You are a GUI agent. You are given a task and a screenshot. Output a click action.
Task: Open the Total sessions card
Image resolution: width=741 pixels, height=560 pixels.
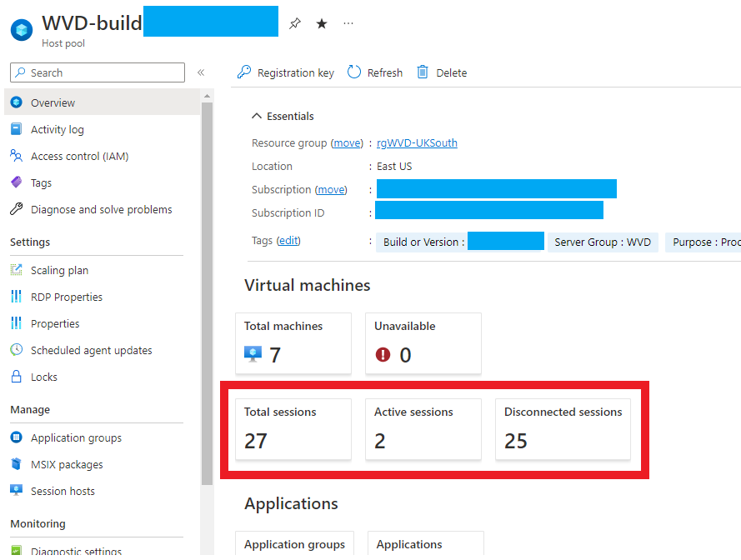tap(293, 429)
